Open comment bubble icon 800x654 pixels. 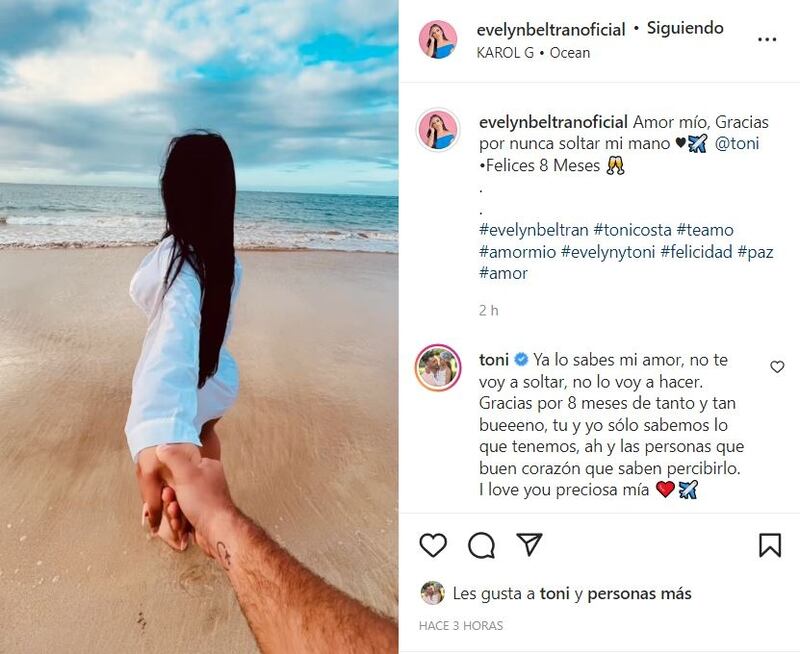pos(481,545)
